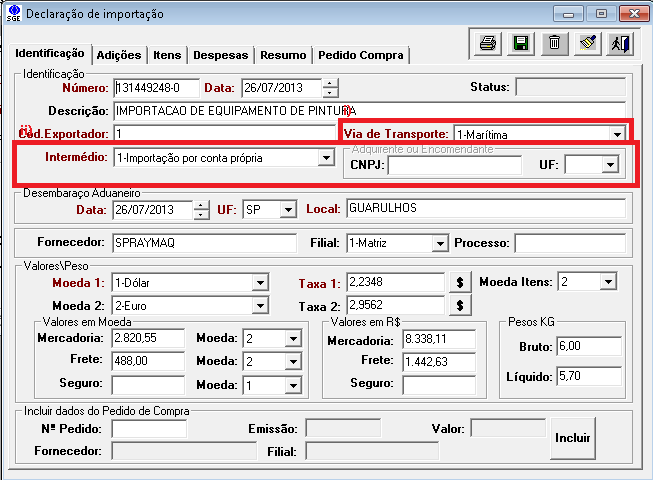Click the CNPJ input field

point(455,166)
